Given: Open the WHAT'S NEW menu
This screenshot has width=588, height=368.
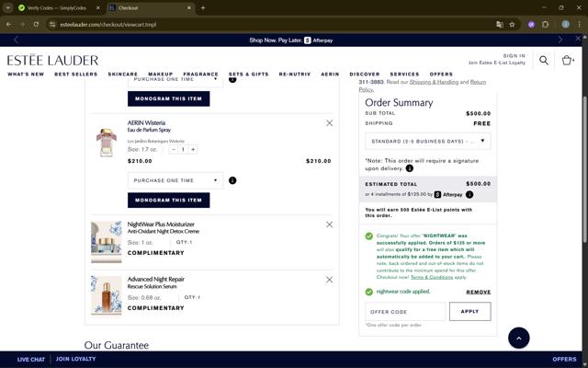Looking at the screenshot, I should [x=26, y=74].
